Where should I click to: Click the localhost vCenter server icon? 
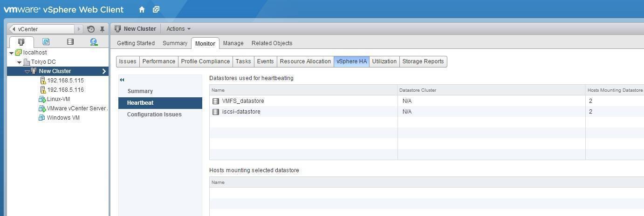(19, 53)
